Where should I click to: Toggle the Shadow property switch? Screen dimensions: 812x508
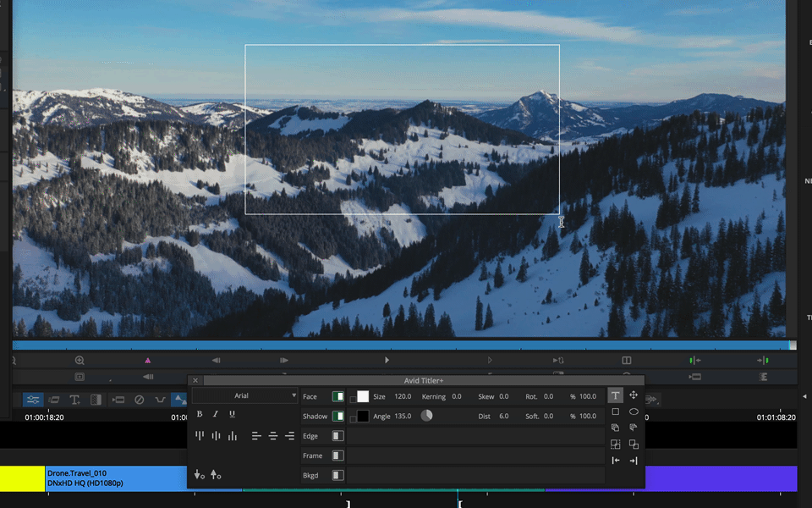337,417
